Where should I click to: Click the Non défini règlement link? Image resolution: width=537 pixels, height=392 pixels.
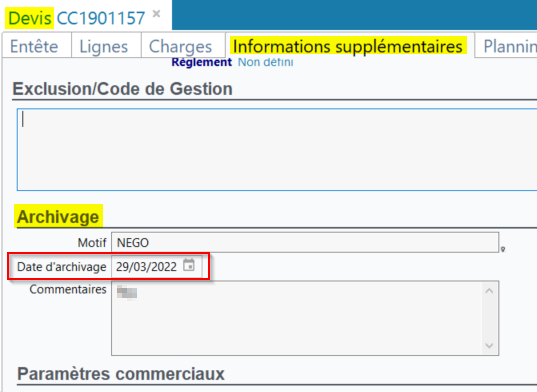pos(265,62)
